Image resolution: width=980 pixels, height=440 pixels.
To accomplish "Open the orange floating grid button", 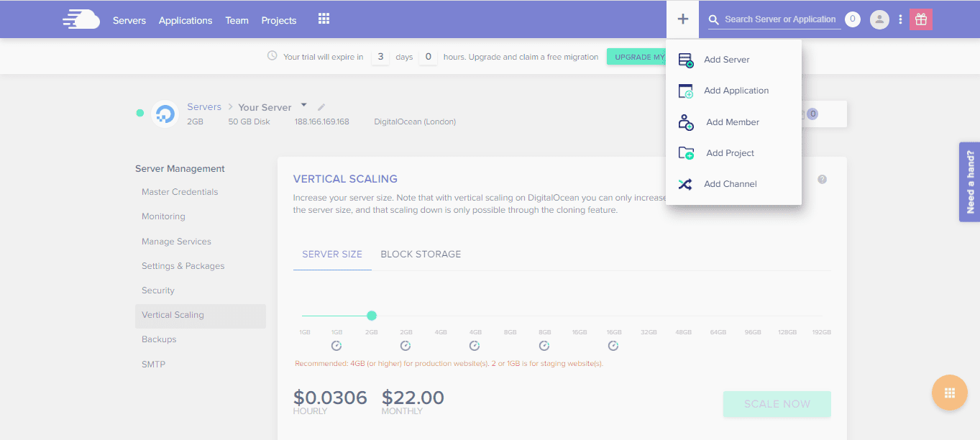I will (x=949, y=393).
